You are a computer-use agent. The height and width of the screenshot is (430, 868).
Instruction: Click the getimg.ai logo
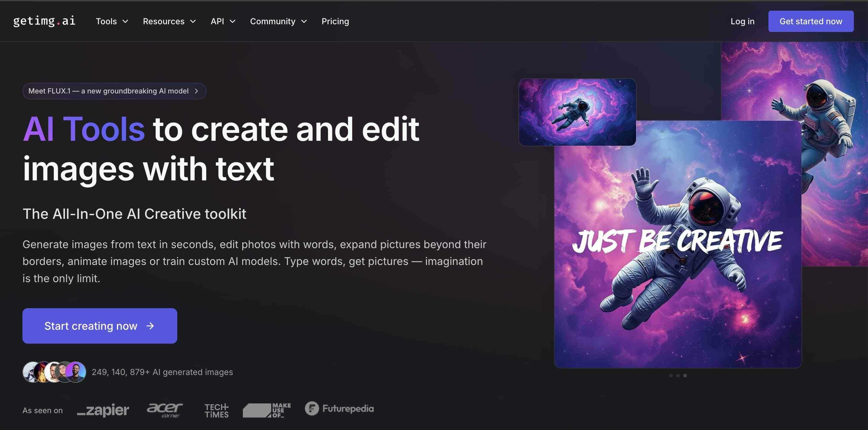[x=44, y=21]
